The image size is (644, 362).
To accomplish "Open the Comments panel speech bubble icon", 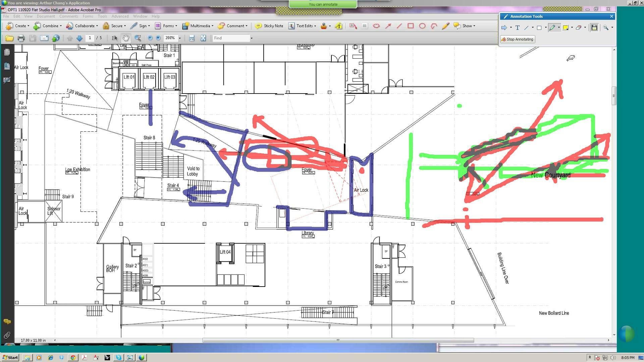I will 7,321.
